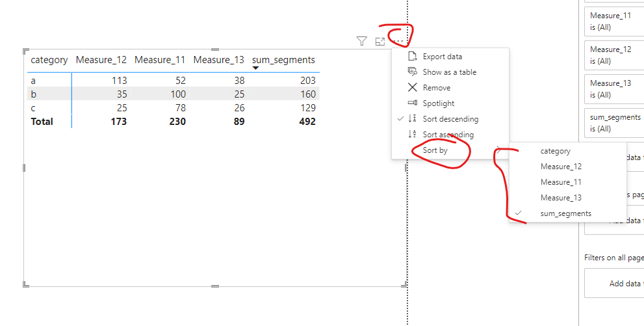Click the value 113 in the table
The height and width of the screenshot is (326, 644).
(x=119, y=81)
